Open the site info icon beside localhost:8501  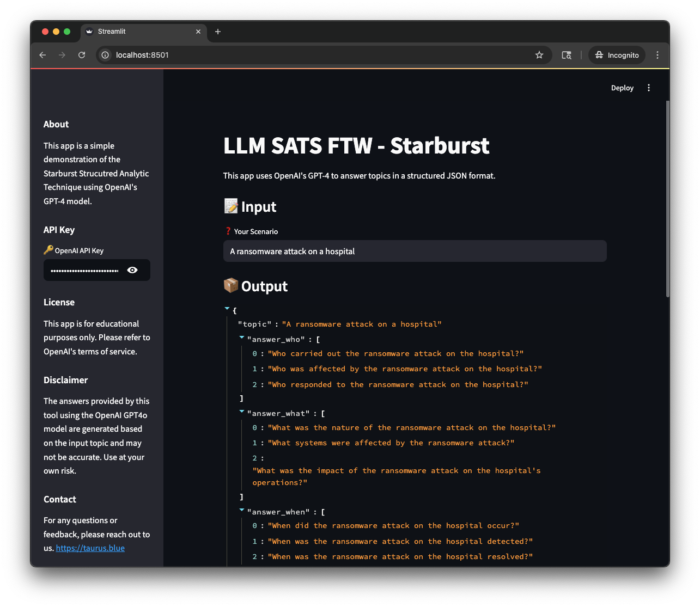pyautogui.click(x=106, y=55)
